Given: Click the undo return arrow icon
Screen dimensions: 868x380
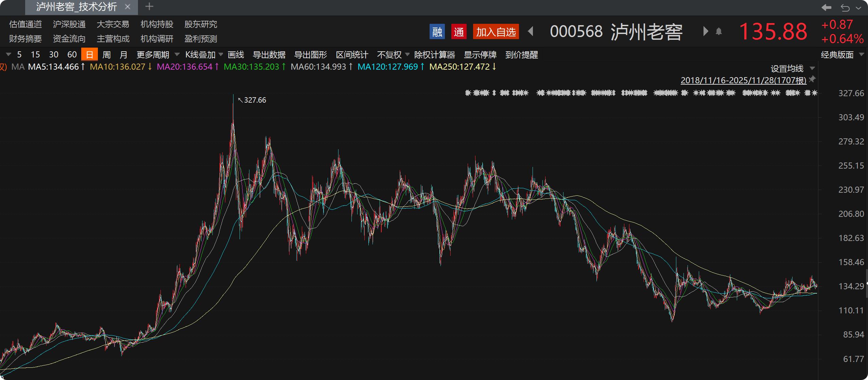Looking at the screenshot, I should [x=845, y=7].
